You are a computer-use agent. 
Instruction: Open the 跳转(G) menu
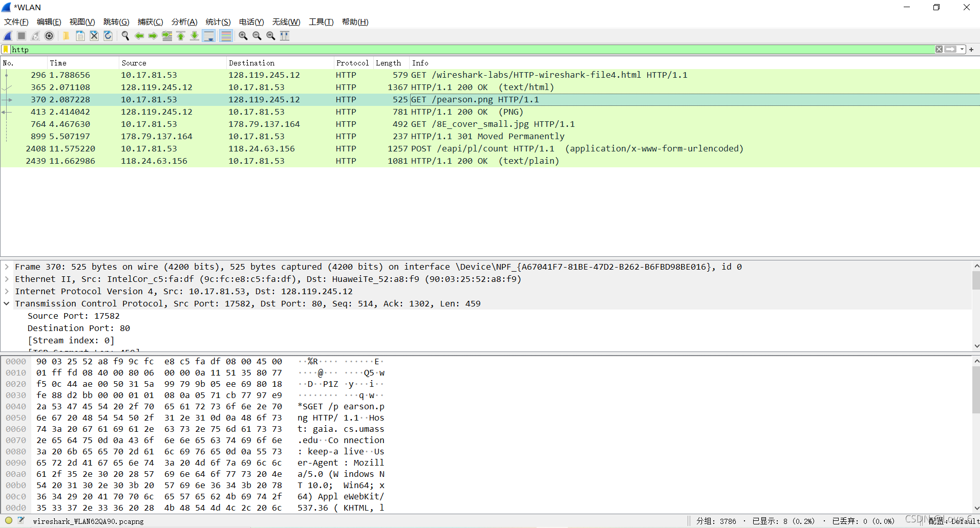point(116,22)
